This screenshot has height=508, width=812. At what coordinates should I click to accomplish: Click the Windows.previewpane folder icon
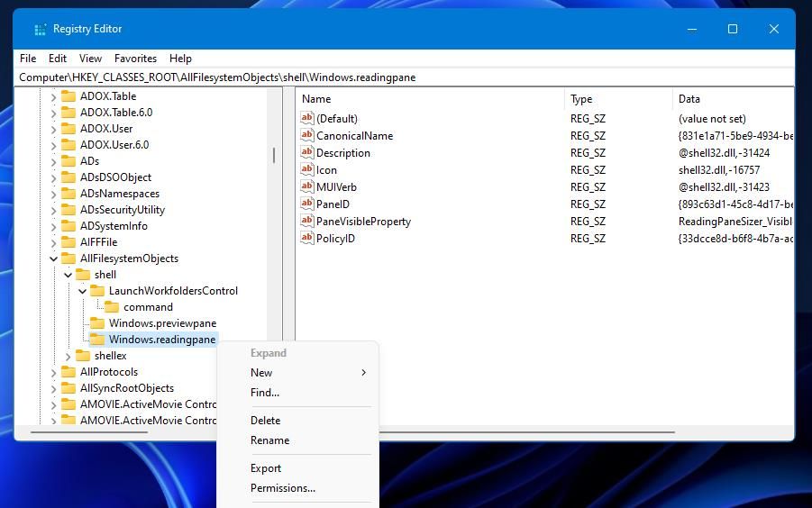97,322
